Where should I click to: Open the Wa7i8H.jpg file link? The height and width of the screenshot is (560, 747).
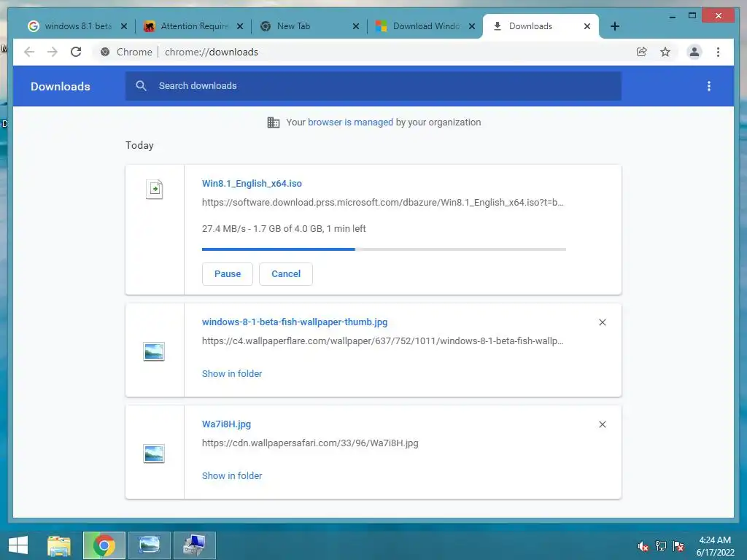[226, 424]
